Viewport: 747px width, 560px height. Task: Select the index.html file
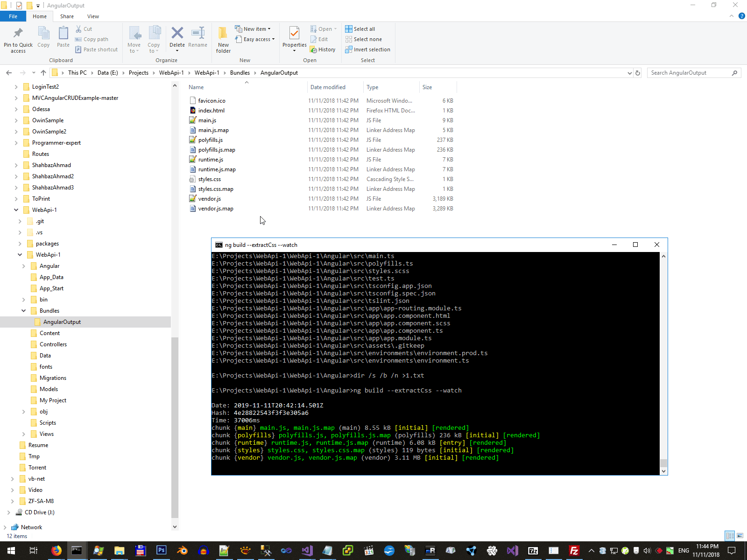click(211, 111)
